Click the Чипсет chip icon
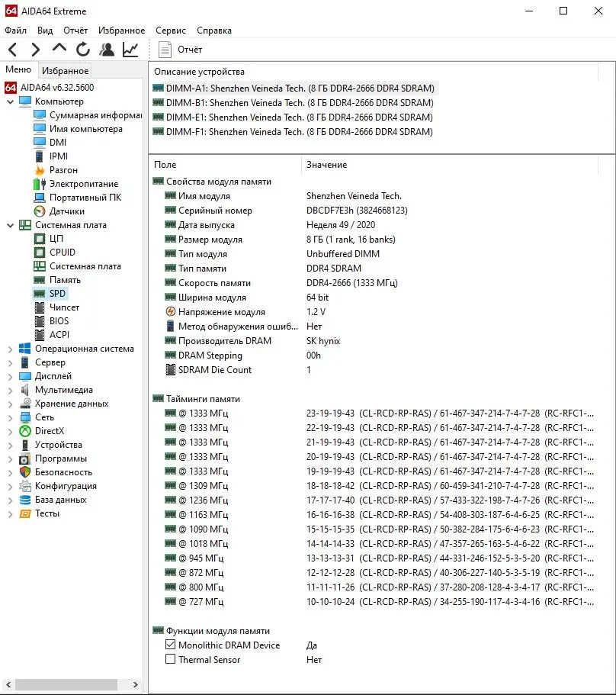 click(x=40, y=307)
